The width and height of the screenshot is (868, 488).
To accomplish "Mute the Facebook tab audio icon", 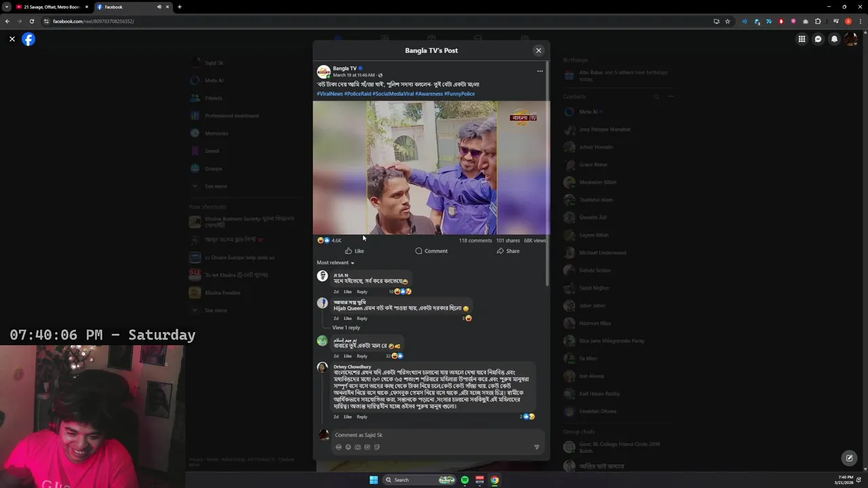I will (159, 7).
